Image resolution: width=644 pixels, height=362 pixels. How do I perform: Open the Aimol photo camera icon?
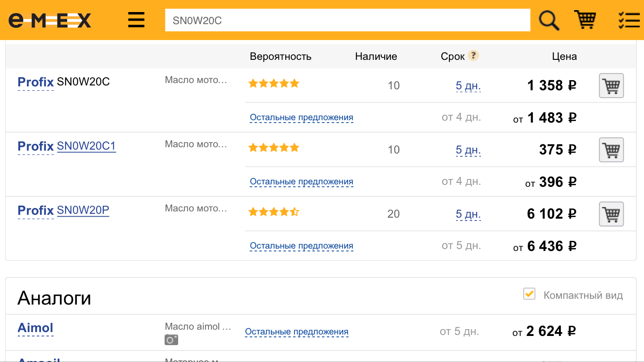click(171, 340)
